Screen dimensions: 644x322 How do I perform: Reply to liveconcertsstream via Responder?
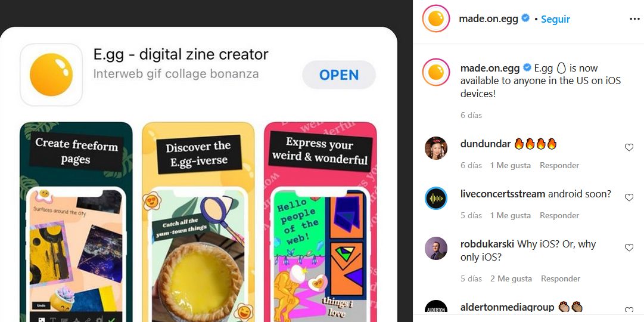(x=559, y=215)
